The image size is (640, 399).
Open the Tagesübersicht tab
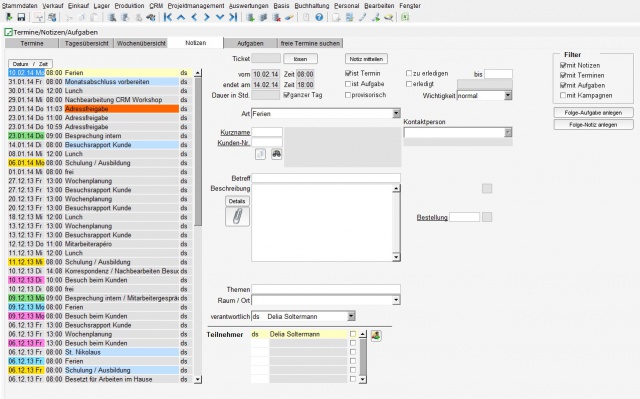coord(87,43)
